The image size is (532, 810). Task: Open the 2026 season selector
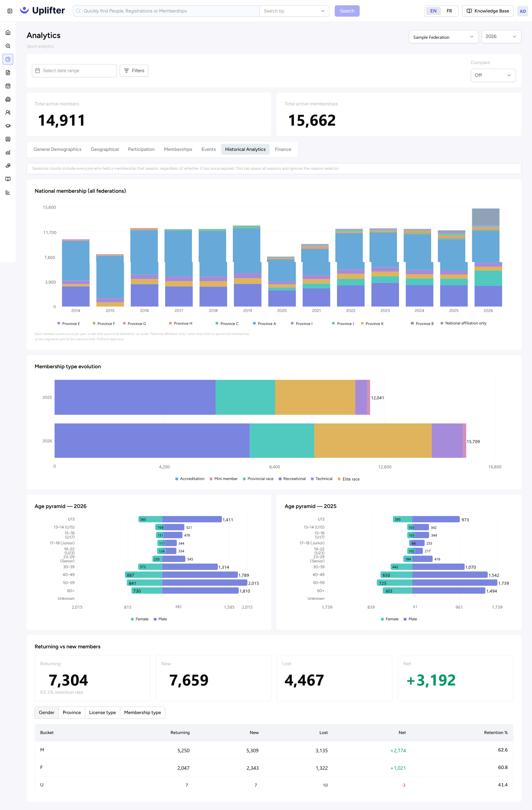tap(501, 36)
